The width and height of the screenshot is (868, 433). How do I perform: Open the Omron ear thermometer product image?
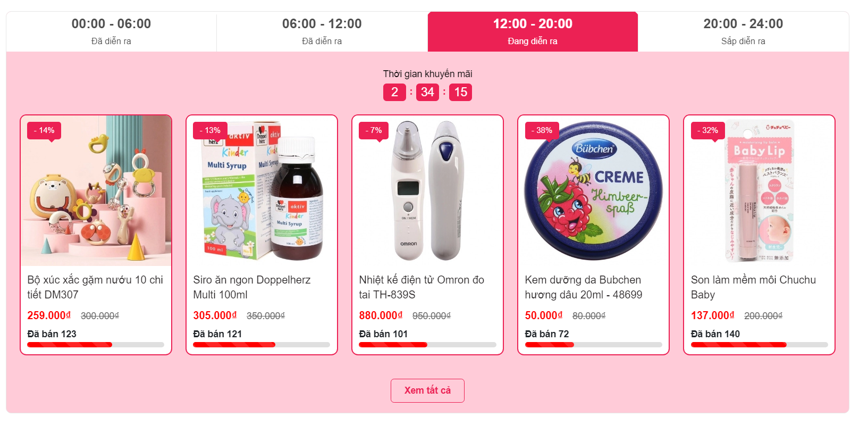pos(428,191)
